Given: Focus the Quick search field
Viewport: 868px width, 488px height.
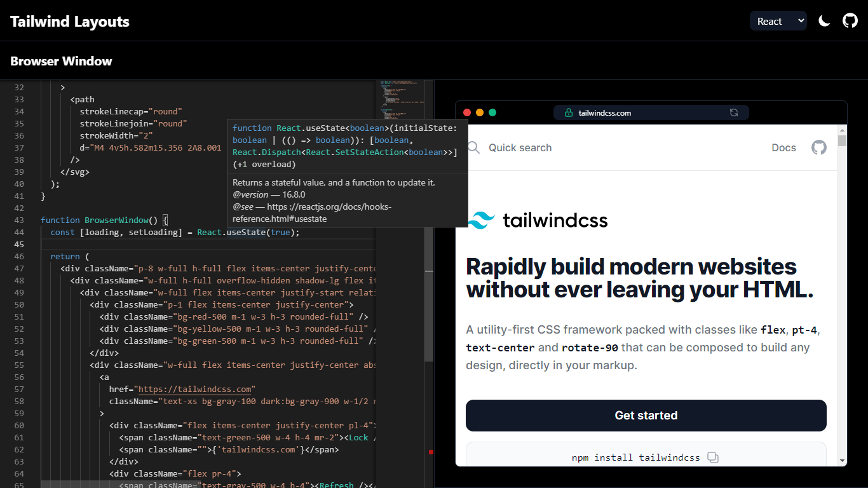Looking at the screenshot, I should 520,147.
